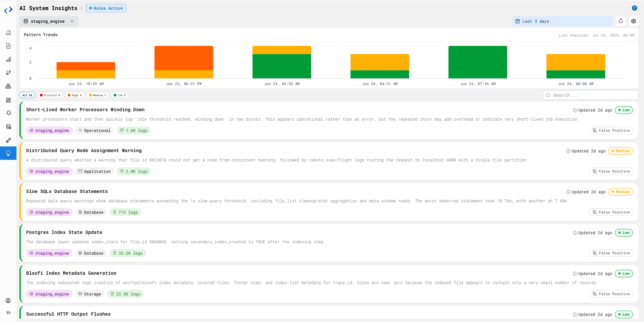Open the cubes cluster icon in sidebar
Image resolution: width=644 pixels, height=322 pixels.
[8, 86]
